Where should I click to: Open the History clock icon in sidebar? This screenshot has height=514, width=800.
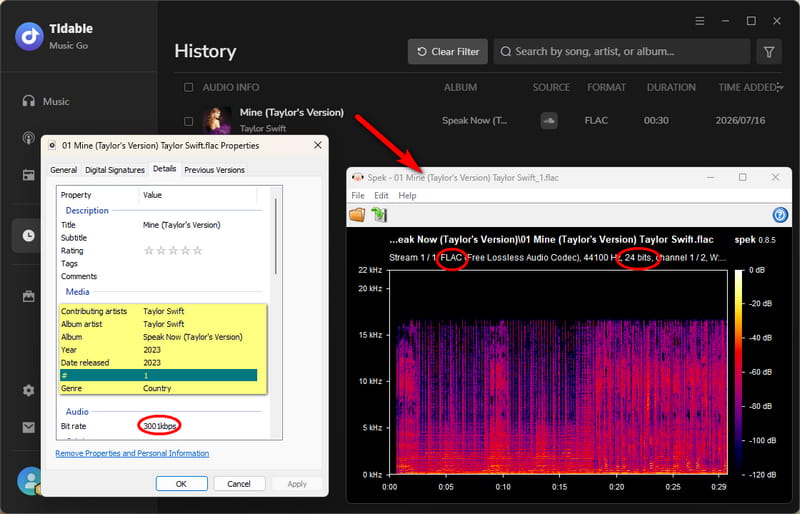click(29, 235)
